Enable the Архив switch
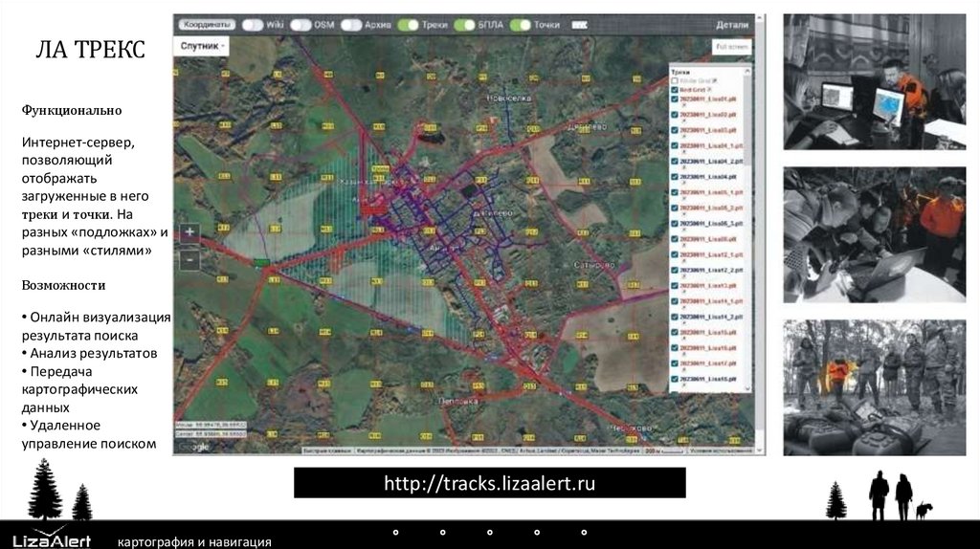The height and width of the screenshot is (549, 980). 351,25
